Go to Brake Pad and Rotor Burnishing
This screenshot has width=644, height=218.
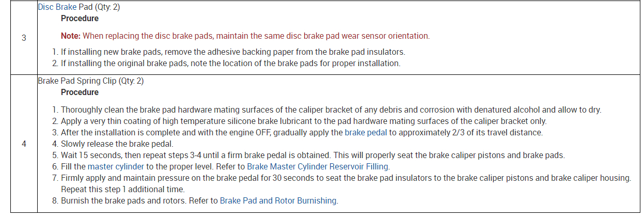coord(278,200)
